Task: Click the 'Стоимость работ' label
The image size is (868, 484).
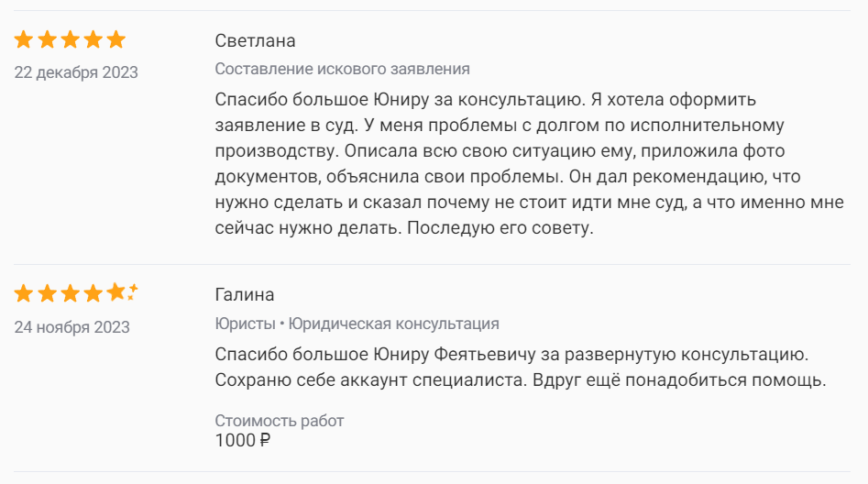Action: 280,421
